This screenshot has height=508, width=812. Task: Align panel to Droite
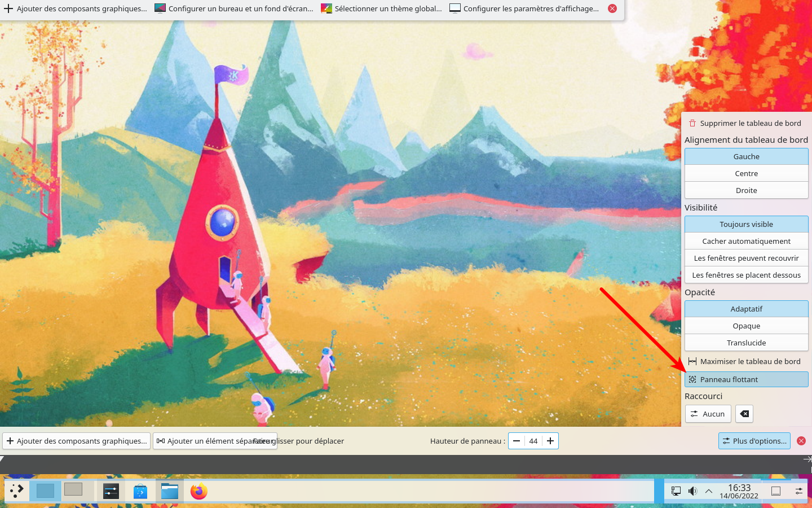[x=747, y=190]
